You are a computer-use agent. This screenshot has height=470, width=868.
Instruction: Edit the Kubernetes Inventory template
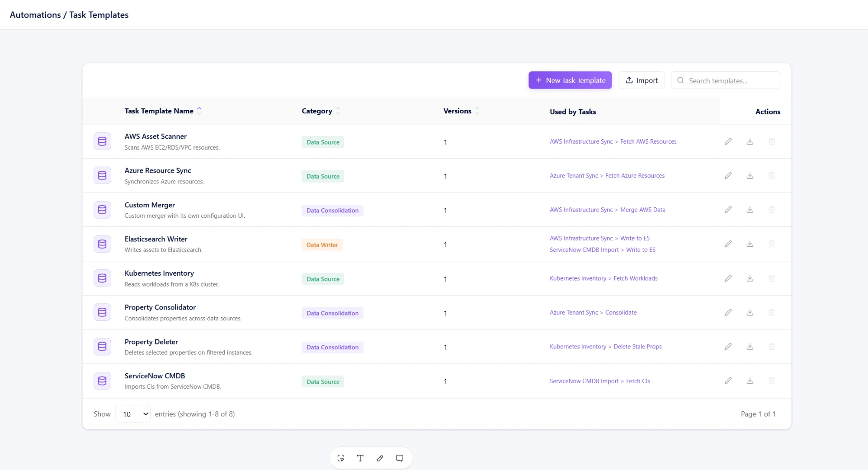pyautogui.click(x=728, y=278)
